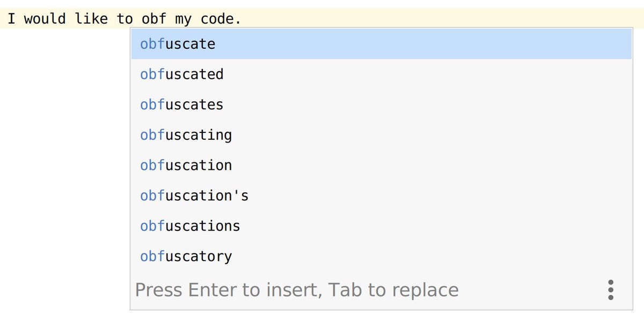Select the suggestion 'obfuscated'

[181, 74]
